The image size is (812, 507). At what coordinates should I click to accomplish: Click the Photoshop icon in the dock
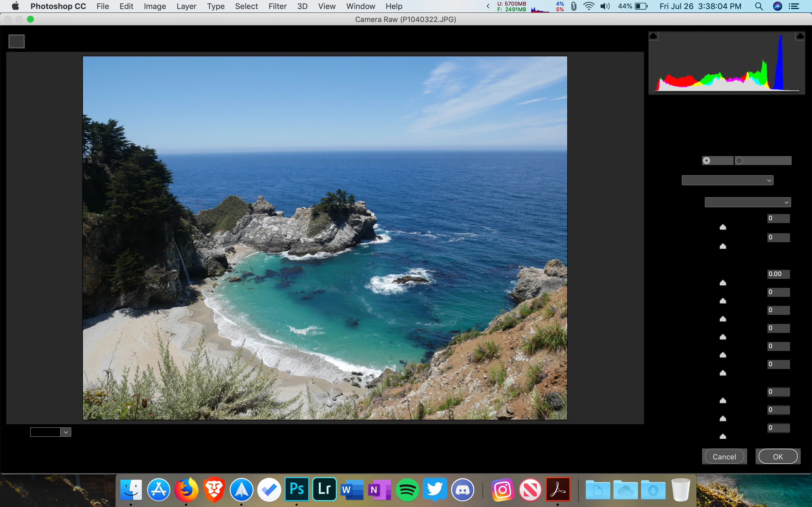click(297, 489)
